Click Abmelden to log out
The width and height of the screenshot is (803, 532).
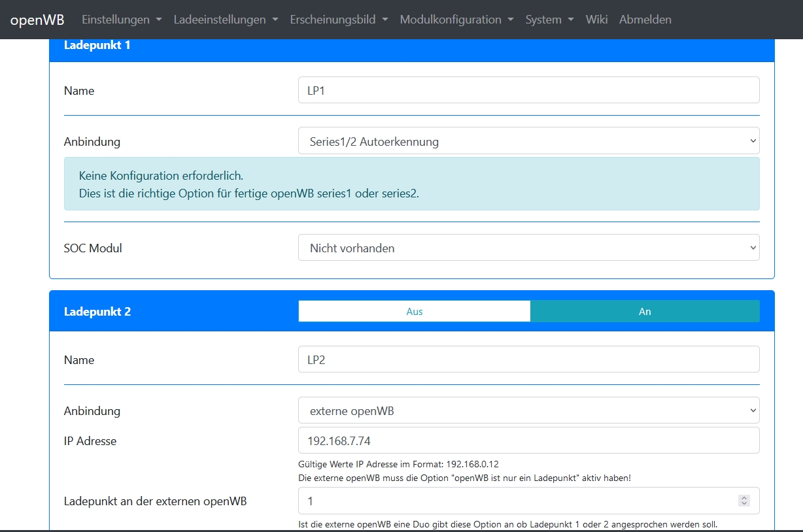[645, 20]
